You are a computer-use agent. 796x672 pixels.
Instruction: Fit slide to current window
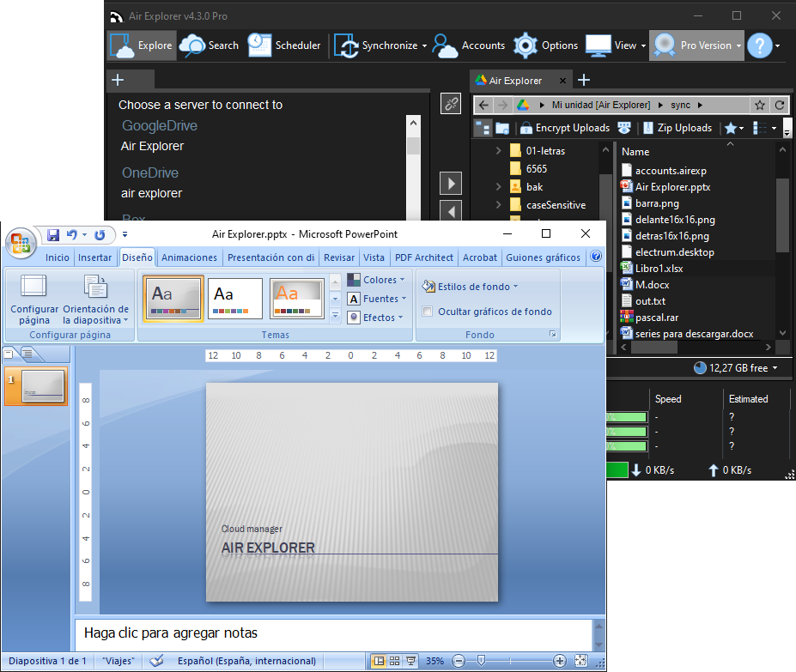click(580, 661)
